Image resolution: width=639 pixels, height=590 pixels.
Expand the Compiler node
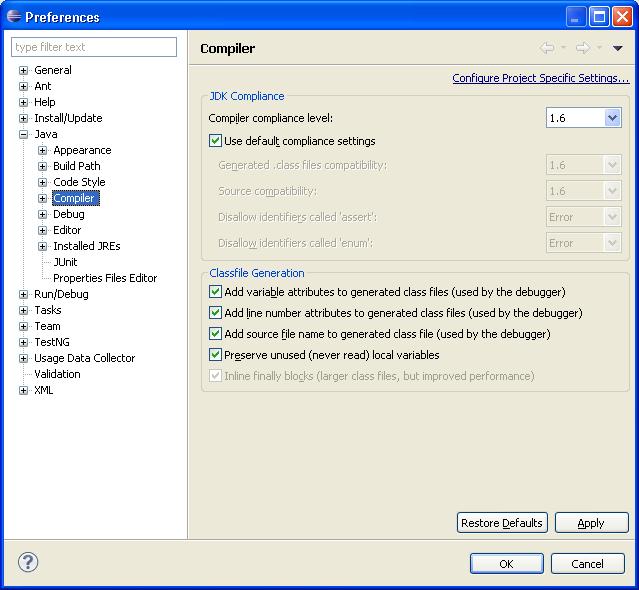[42, 198]
